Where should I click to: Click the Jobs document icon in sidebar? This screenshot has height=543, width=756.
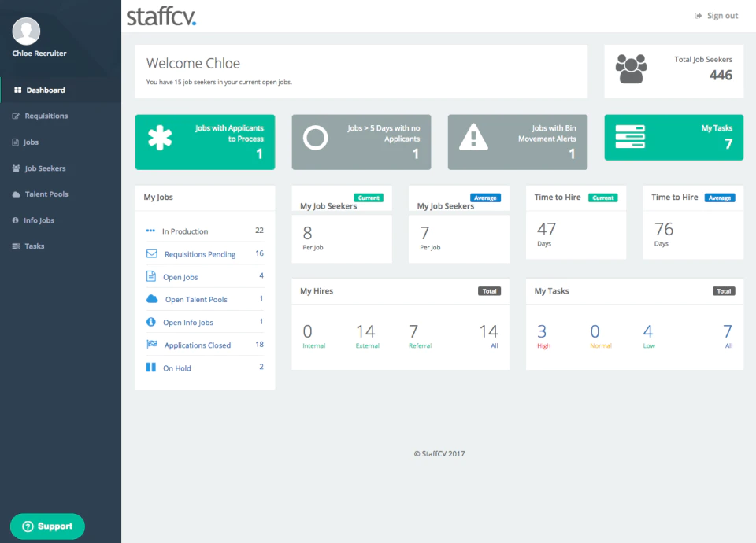pos(15,142)
